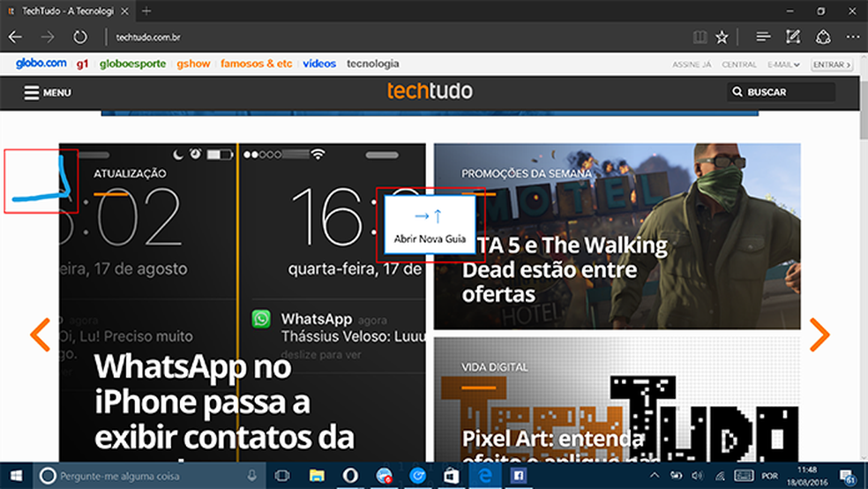This screenshot has width=868, height=489.
Task: Click the VIDA DIGITAL label
Action: tap(494, 367)
